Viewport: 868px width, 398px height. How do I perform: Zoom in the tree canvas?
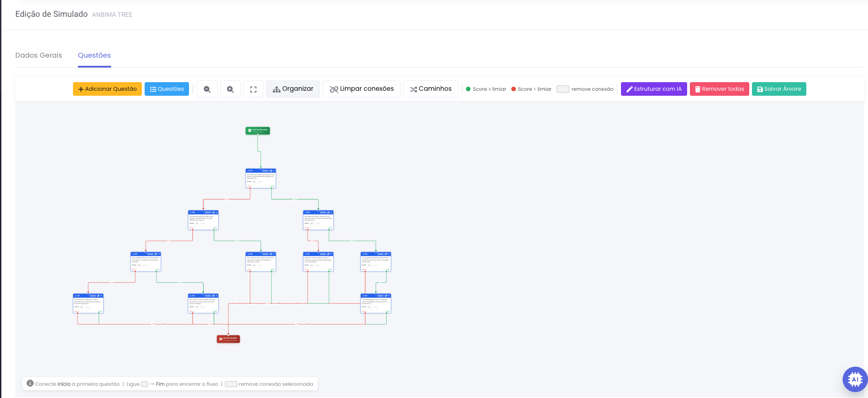pyautogui.click(x=230, y=89)
